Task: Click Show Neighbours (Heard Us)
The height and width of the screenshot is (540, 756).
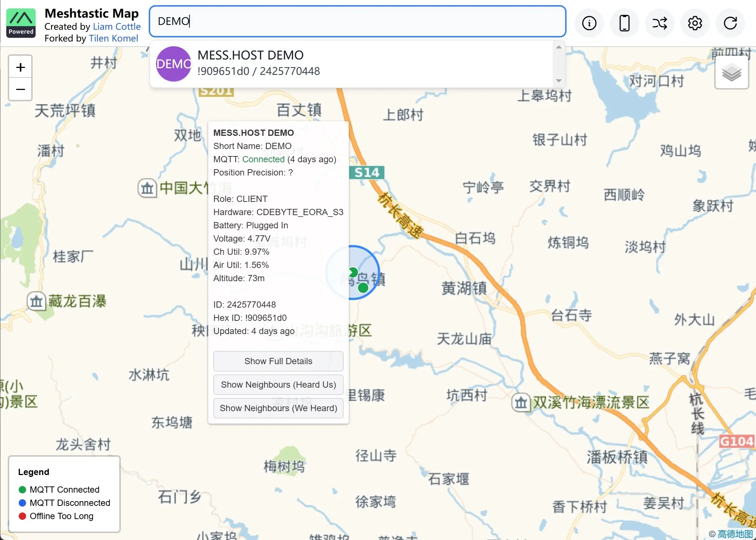Action: [x=278, y=384]
